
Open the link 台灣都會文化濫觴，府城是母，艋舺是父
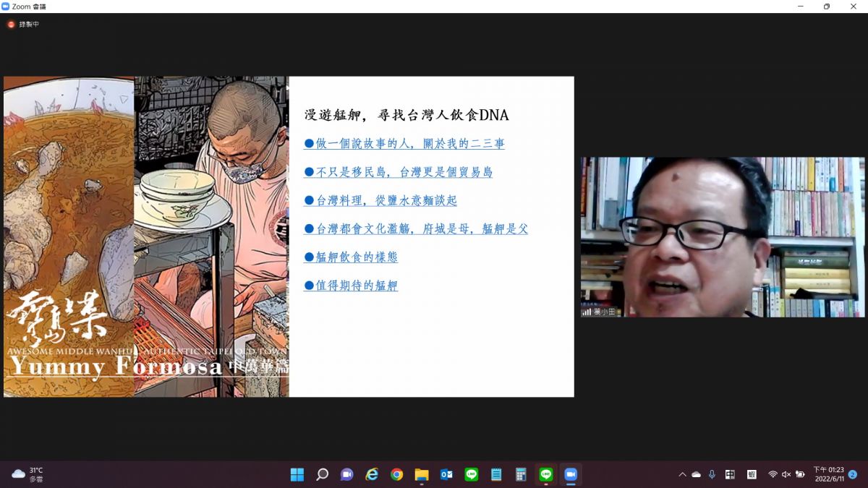pos(416,228)
